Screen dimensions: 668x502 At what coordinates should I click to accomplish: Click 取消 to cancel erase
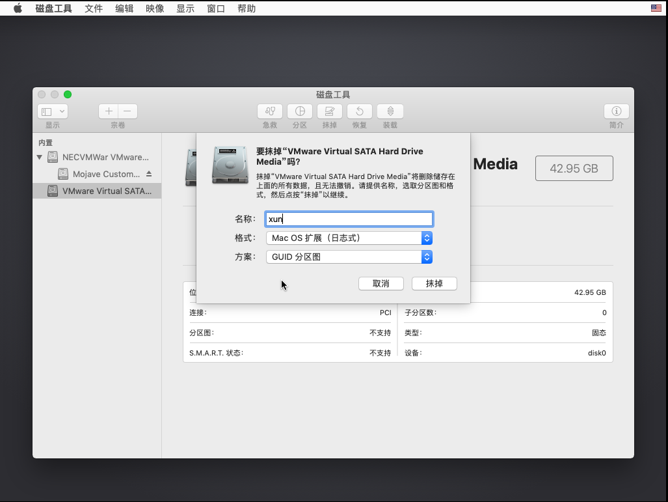coord(381,283)
